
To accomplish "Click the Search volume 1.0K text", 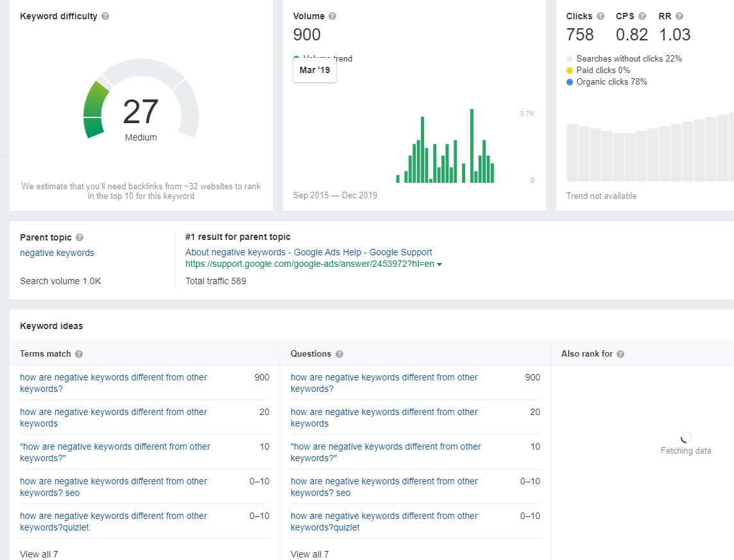I will (x=60, y=281).
